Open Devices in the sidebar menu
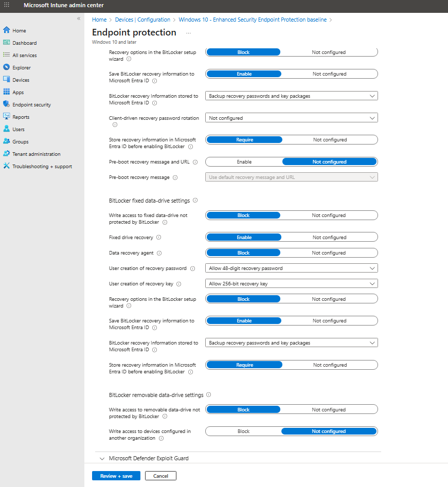The height and width of the screenshot is (487, 448). tap(21, 80)
